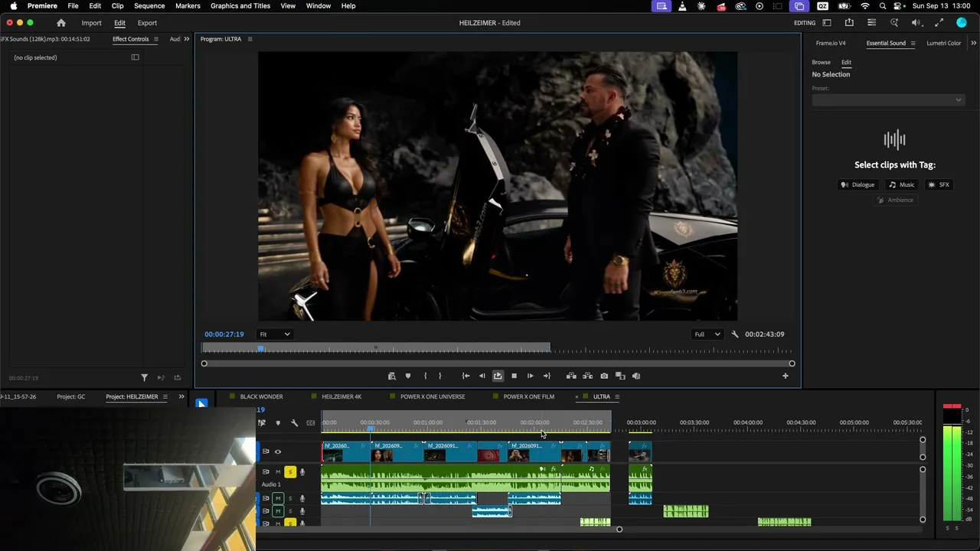The height and width of the screenshot is (551, 980).
Task: Switch to the POWER X ONE FILM sequence tab
Action: [528, 396]
